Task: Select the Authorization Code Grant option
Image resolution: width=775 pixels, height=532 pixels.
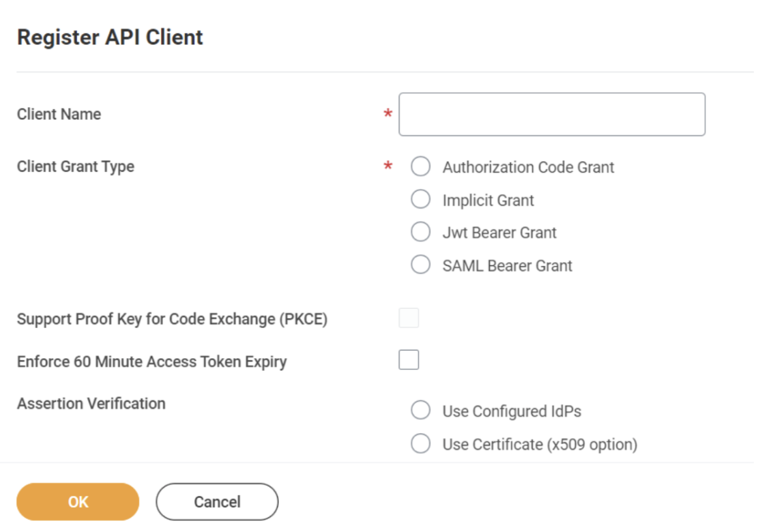Action: coord(420,166)
